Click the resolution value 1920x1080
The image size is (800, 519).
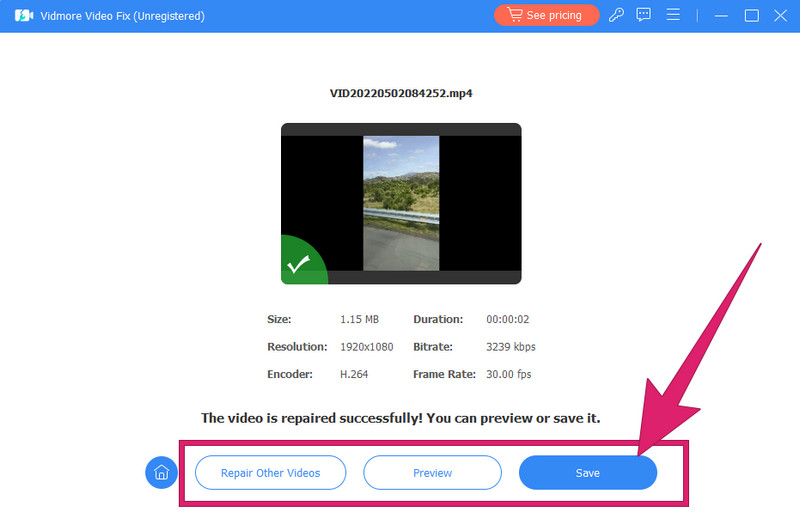coord(366,347)
